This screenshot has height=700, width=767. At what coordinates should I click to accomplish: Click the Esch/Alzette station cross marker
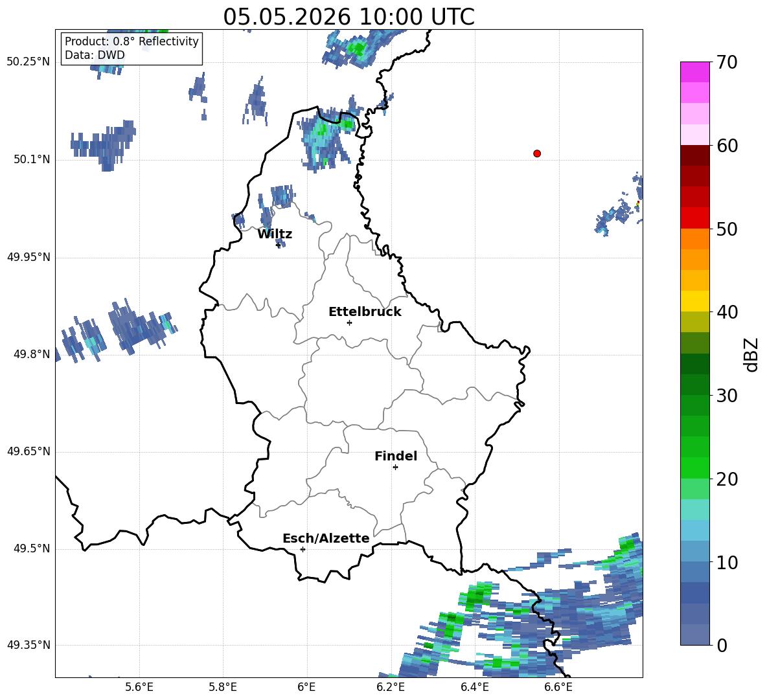coord(303,549)
